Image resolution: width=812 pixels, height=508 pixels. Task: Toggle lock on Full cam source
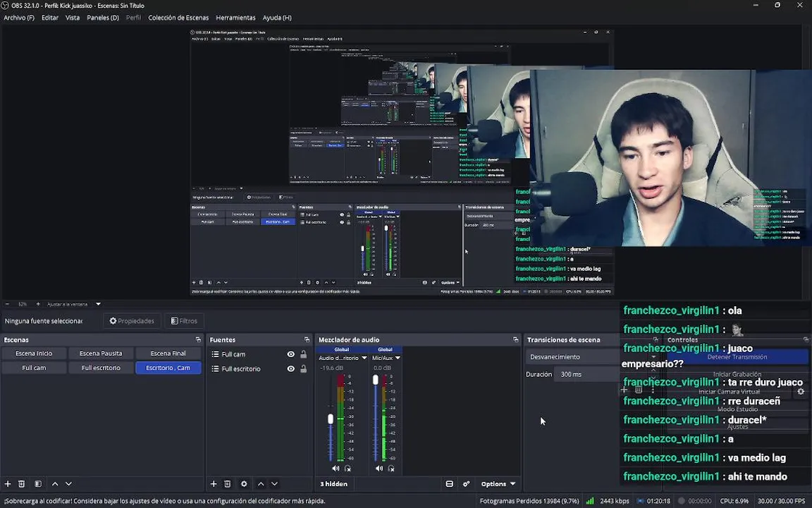pos(304,354)
